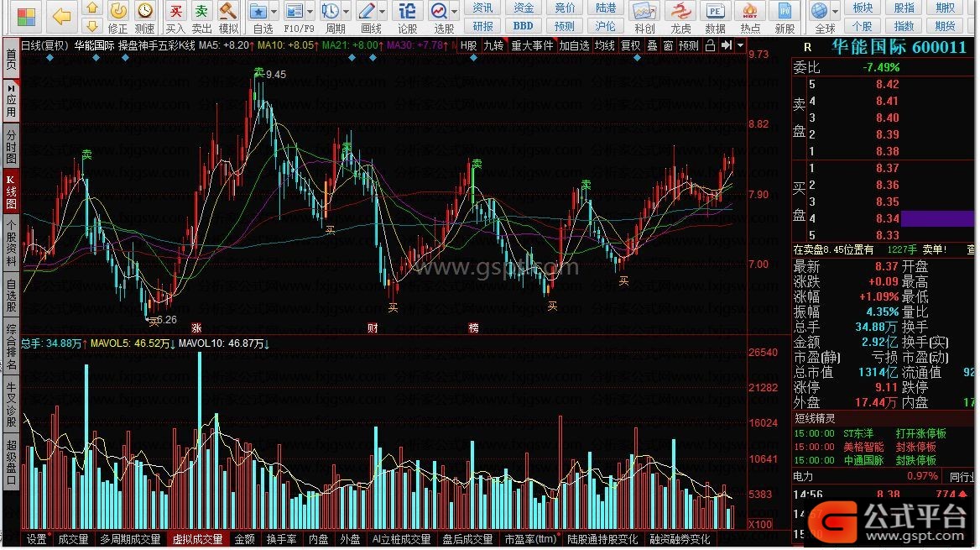
Task: Click the 板块 sector button
Action: pos(863,8)
